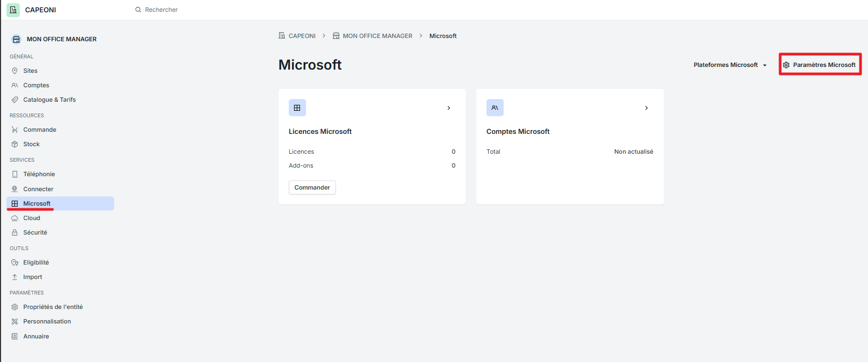
Task: Click the 'Licences' row label in card
Action: 302,152
